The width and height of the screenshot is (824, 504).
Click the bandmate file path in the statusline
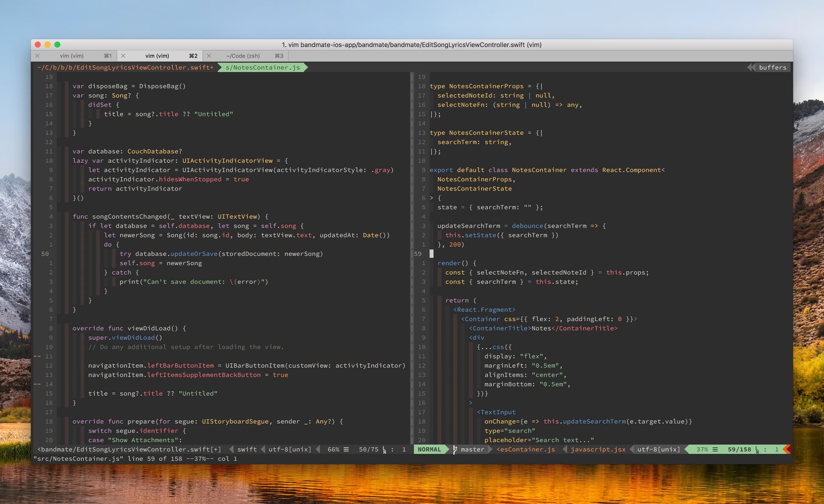coord(128,449)
